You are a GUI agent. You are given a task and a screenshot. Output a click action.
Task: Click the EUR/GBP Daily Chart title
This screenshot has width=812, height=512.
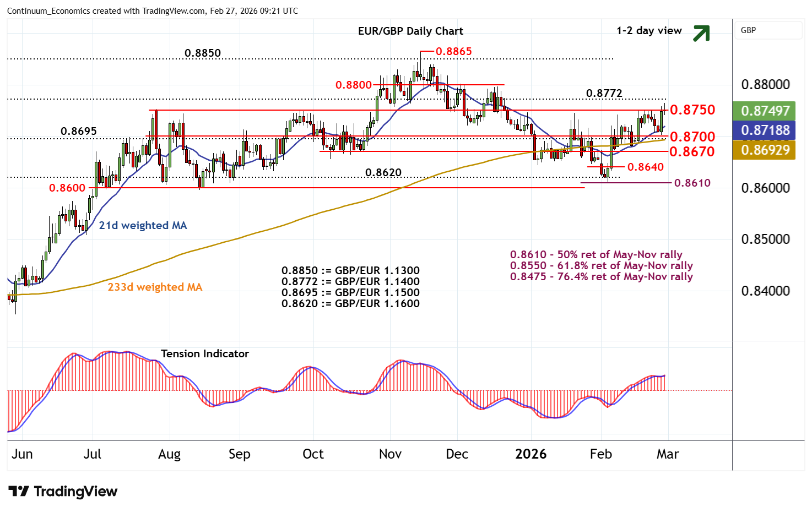pyautogui.click(x=410, y=31)
